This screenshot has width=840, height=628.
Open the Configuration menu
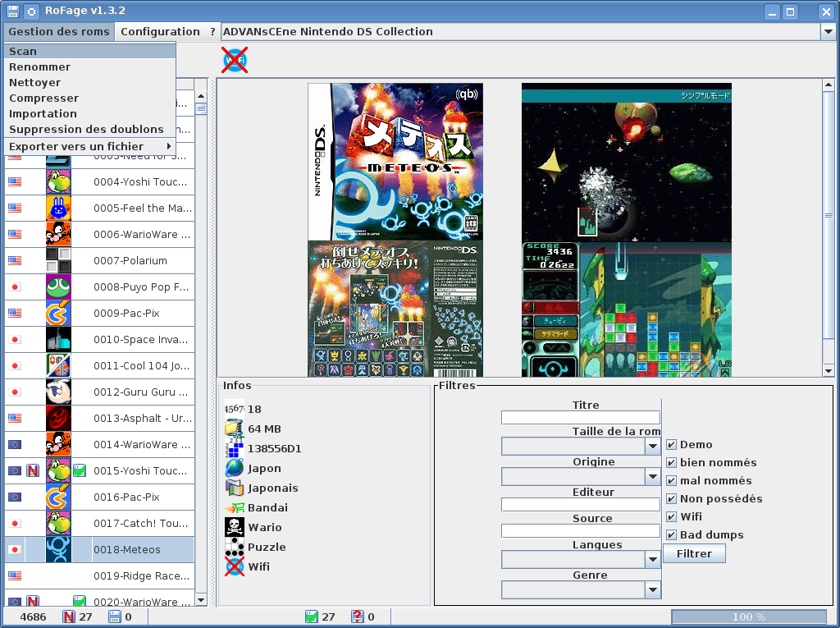coord(160,32)
